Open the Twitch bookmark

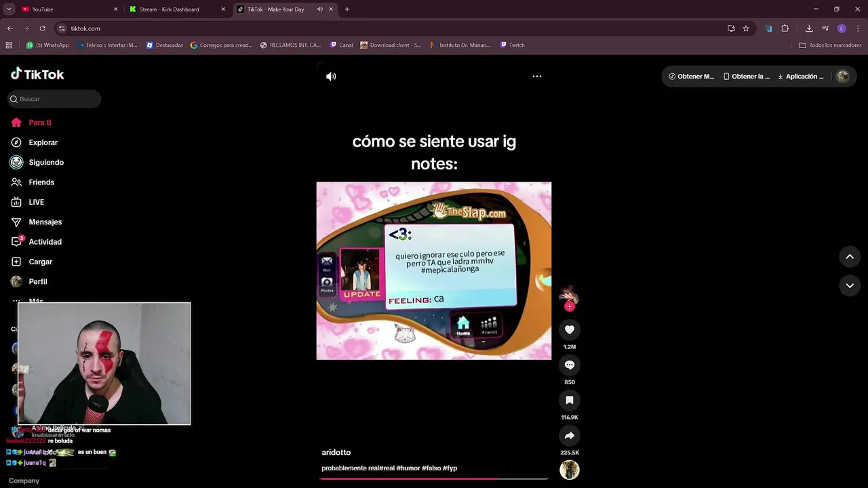(x=512, y=45)
